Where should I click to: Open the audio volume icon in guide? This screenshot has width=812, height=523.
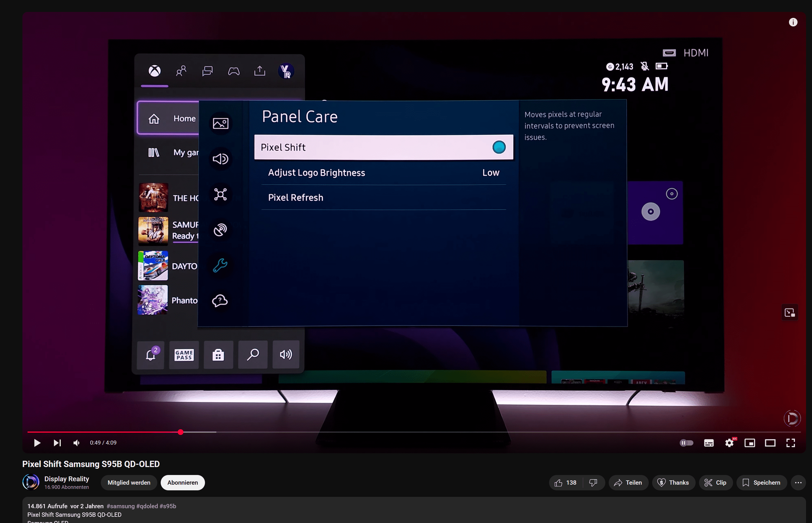(286, 354)
